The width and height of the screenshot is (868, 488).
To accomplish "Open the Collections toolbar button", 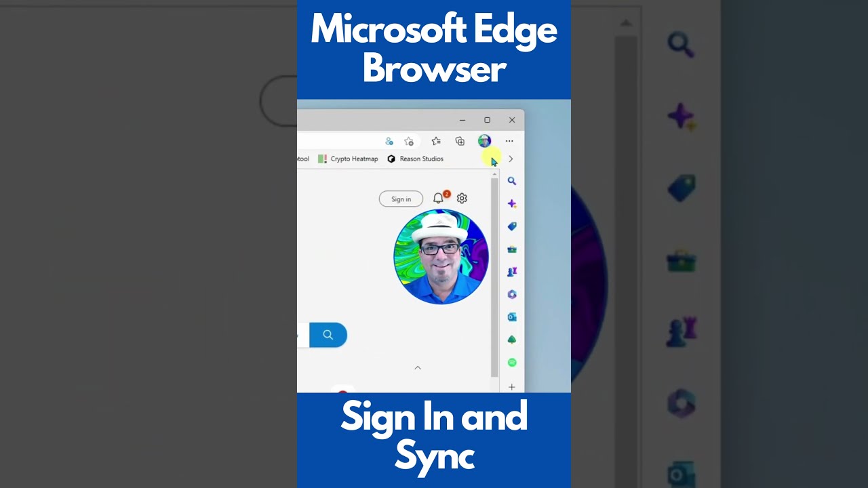I will pyautogui.click(x=460, y=141).
